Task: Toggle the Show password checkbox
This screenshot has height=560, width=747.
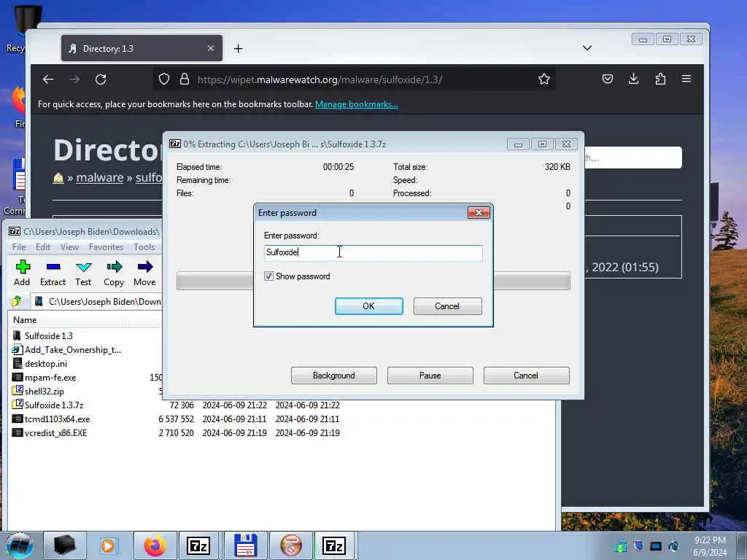Action: [268, 276]
